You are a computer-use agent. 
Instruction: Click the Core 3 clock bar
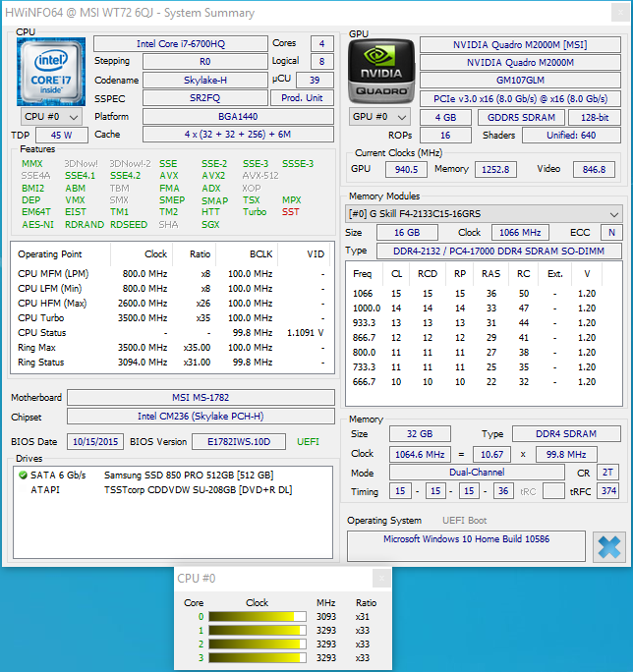tap(258, 658)
